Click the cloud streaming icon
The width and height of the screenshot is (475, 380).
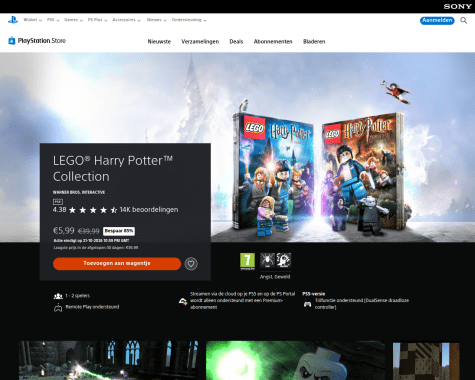[183, 301]
